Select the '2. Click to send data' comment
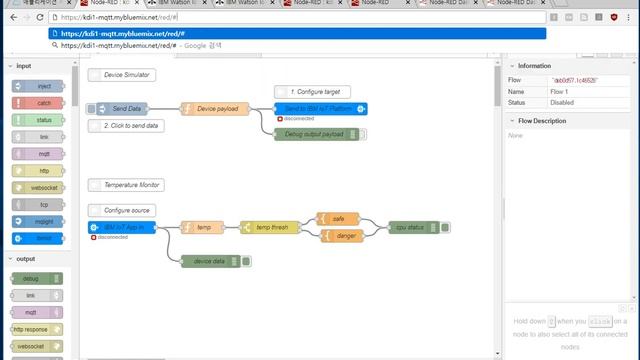 pos(126,126)
